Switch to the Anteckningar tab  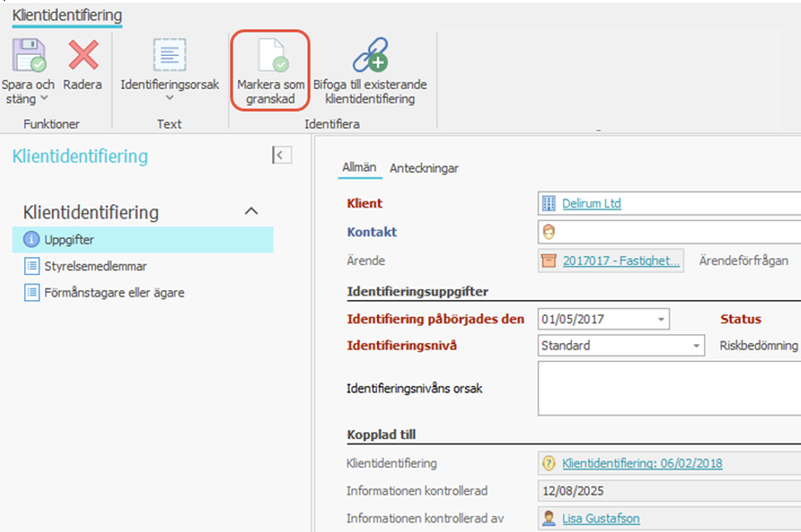pyautogui.click(x=424, y=168)
